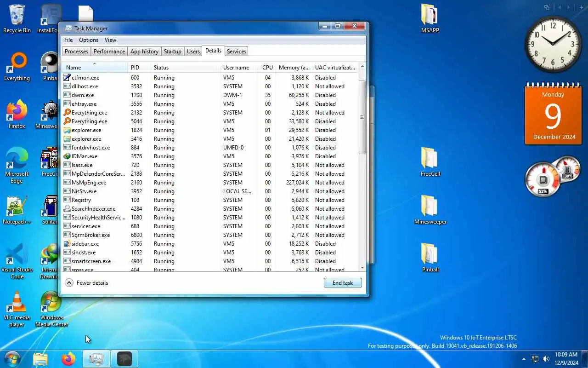588x368 pixels.
Task: Click the taskbar clock showing 10:09 AM
Action: pyautogui.click(x=566, y=359)
